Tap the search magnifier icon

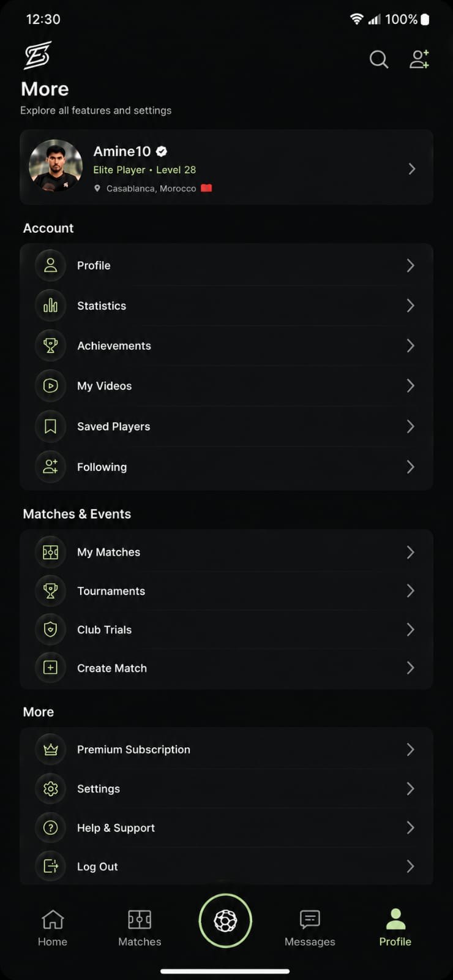click(x=379, y=59)
